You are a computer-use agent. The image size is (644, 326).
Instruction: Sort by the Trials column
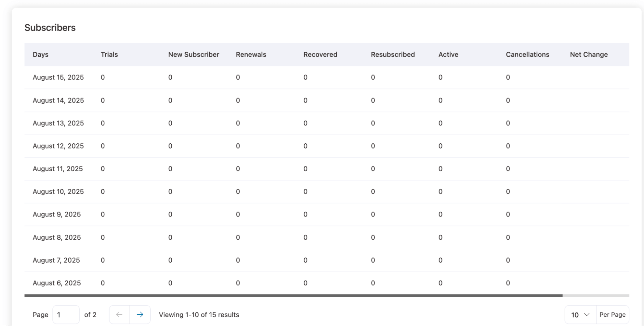(x=109, y=54)
